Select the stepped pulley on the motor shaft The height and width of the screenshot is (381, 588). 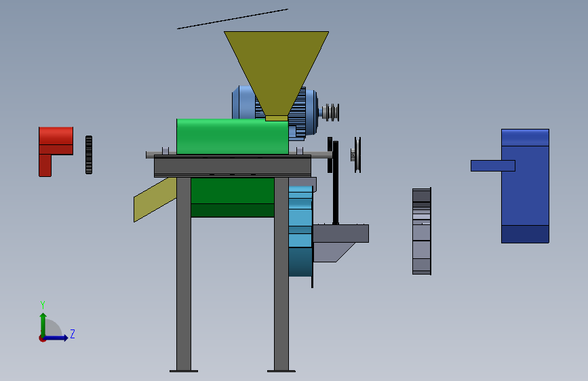pyautogui.click(x=330, y=112)
